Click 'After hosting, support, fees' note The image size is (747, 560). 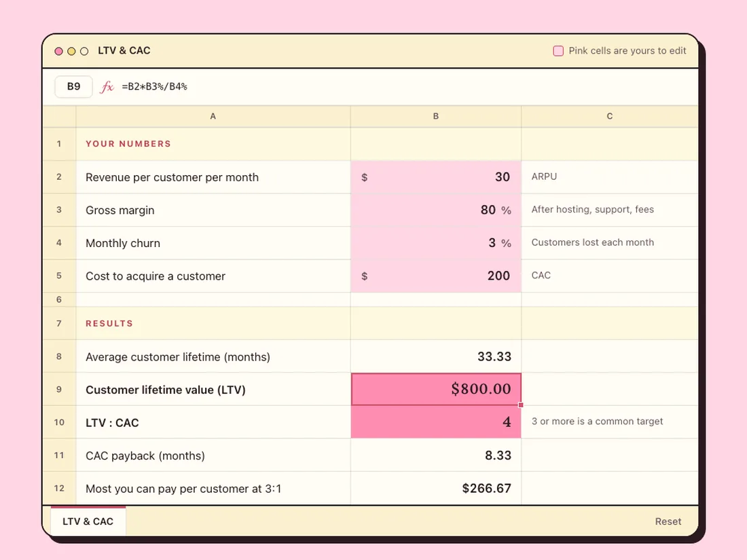(x=593, y=210)
